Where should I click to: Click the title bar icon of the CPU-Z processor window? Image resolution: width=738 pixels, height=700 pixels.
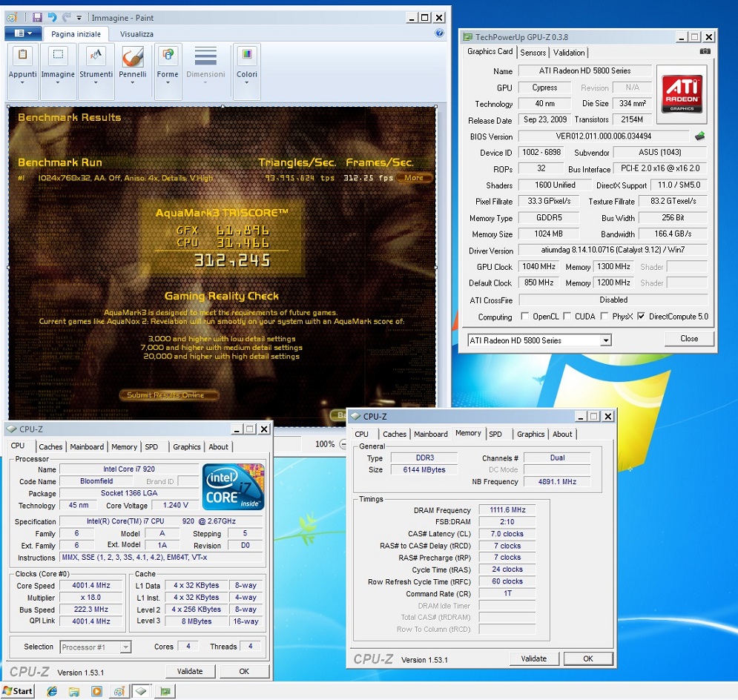(x=11, y=429)
